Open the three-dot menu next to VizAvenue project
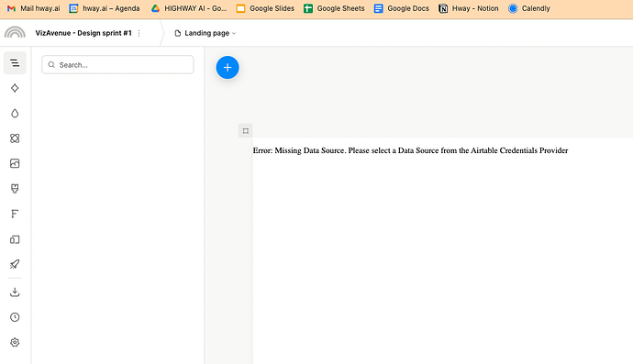633x364 pixels. pyautogui.click(x=139, y=33)
